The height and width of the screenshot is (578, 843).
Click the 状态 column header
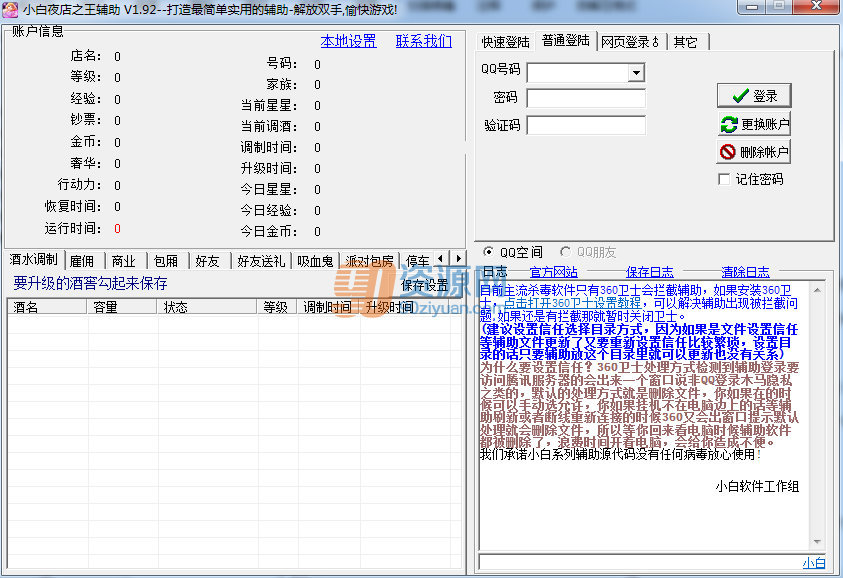[207, 307]
